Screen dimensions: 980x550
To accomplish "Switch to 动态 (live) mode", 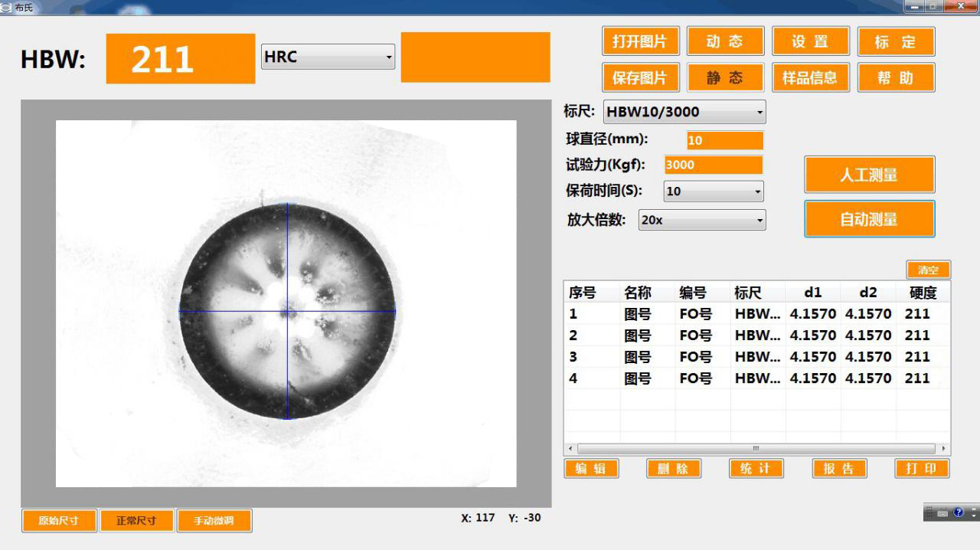I will tap(725, 42).
